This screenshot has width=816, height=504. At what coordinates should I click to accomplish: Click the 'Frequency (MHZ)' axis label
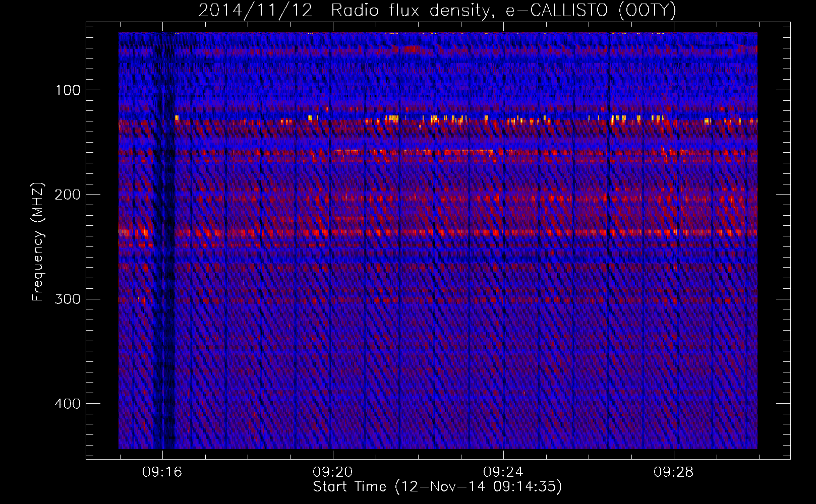[x=38, y=241]
